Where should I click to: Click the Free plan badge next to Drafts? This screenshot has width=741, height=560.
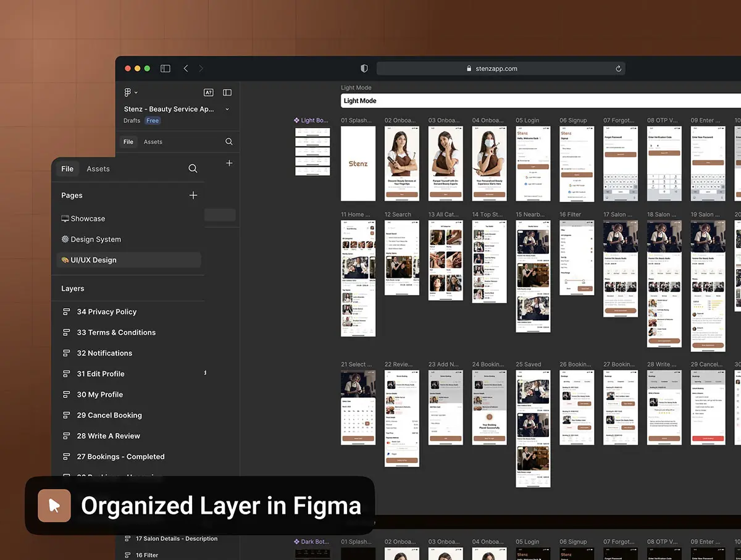click(x=153, y=120)
